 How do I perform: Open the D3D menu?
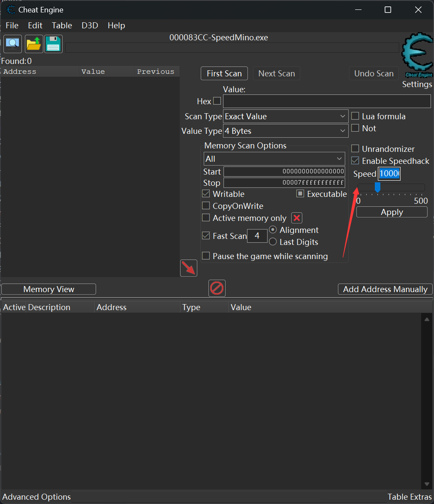tap(90, 25)
